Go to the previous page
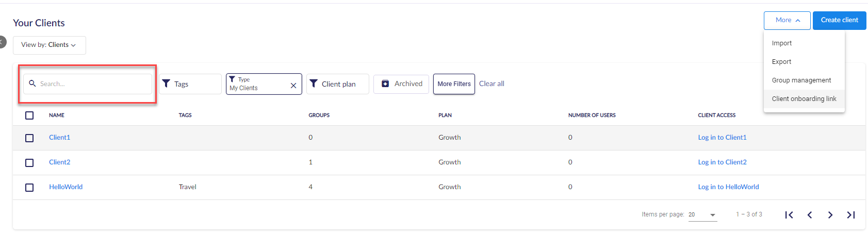This screenshot has width=868, height=234. (x=810, y=215)
